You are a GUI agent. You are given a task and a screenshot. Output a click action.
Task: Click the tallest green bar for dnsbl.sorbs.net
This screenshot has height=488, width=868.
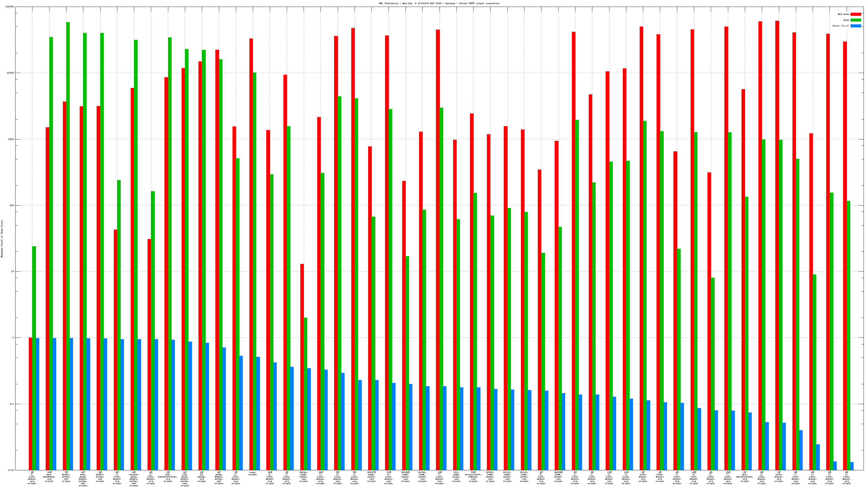pos(68,246)
